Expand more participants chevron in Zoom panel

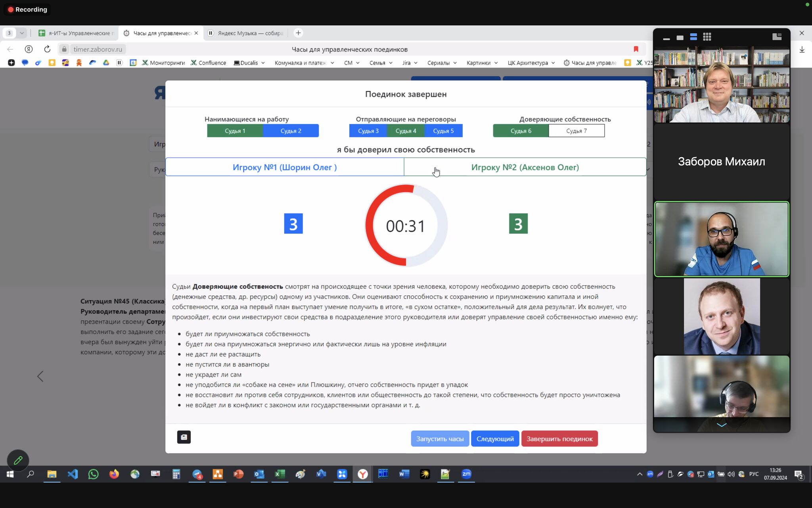point(721,425)
